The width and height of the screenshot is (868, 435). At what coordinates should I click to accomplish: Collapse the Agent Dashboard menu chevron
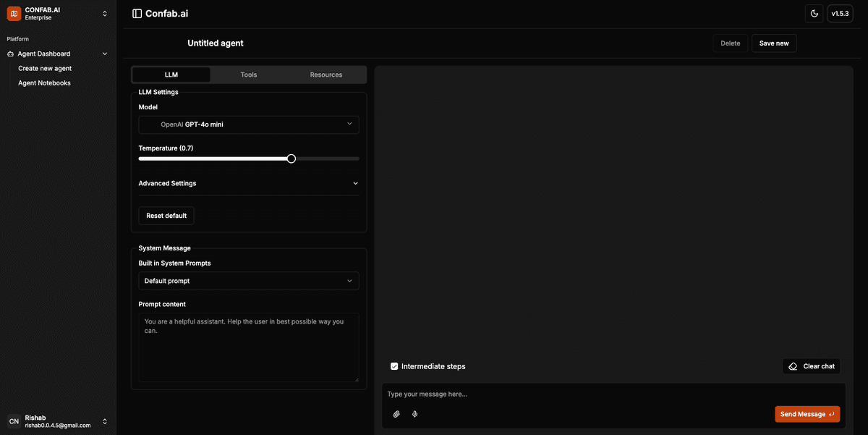(105, 54)
